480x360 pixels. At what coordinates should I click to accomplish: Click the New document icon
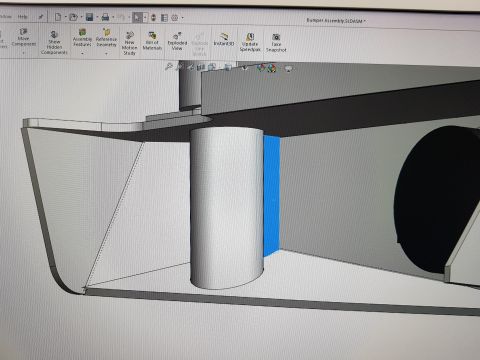(58, 17)
